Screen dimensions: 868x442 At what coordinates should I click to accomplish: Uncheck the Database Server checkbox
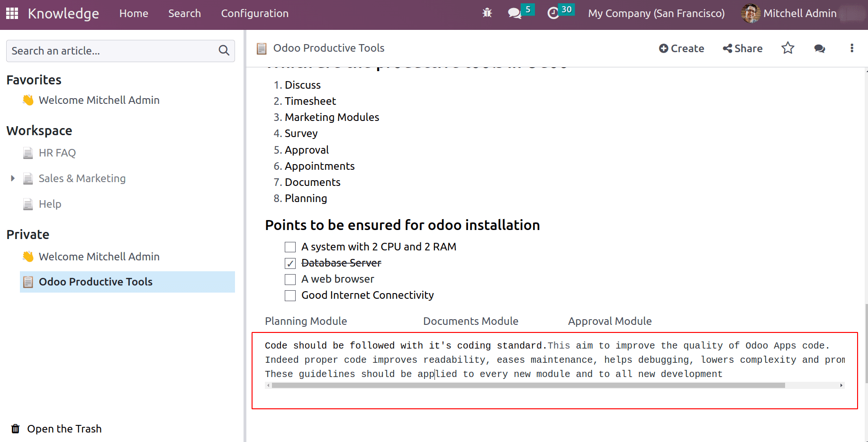[x=290, y=263]
